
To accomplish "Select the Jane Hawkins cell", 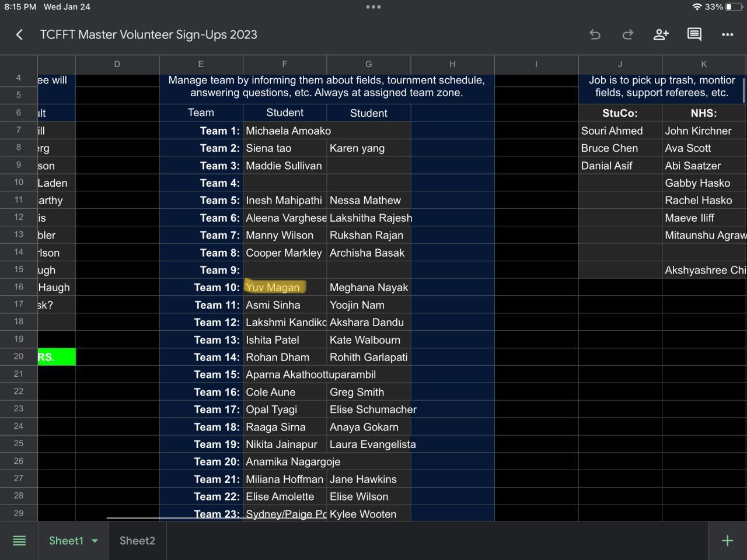I will tap(369, 479).
